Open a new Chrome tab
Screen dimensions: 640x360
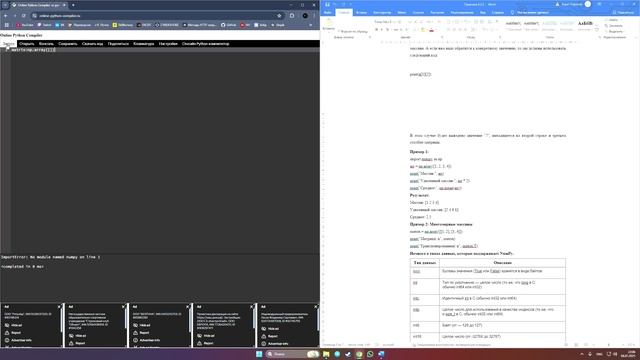[x=73, y=5]
